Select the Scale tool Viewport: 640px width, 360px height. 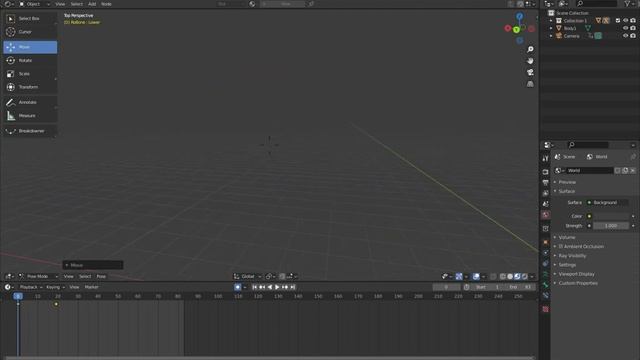point(30,74)
